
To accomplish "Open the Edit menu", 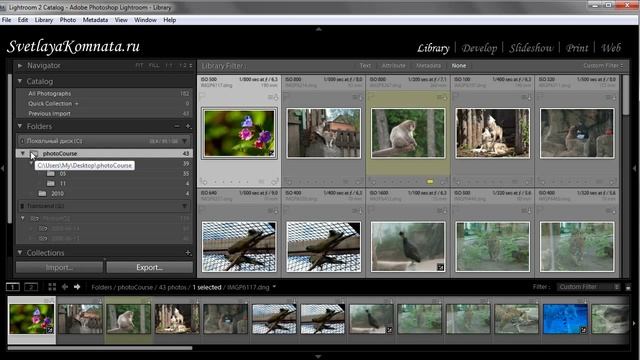I will click(23, 20).
